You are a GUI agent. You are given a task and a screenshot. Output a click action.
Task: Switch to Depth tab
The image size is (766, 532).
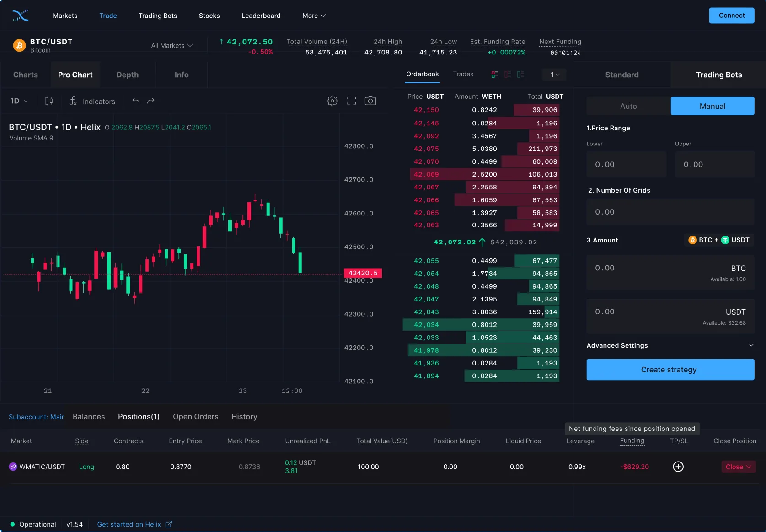(128, 75)
